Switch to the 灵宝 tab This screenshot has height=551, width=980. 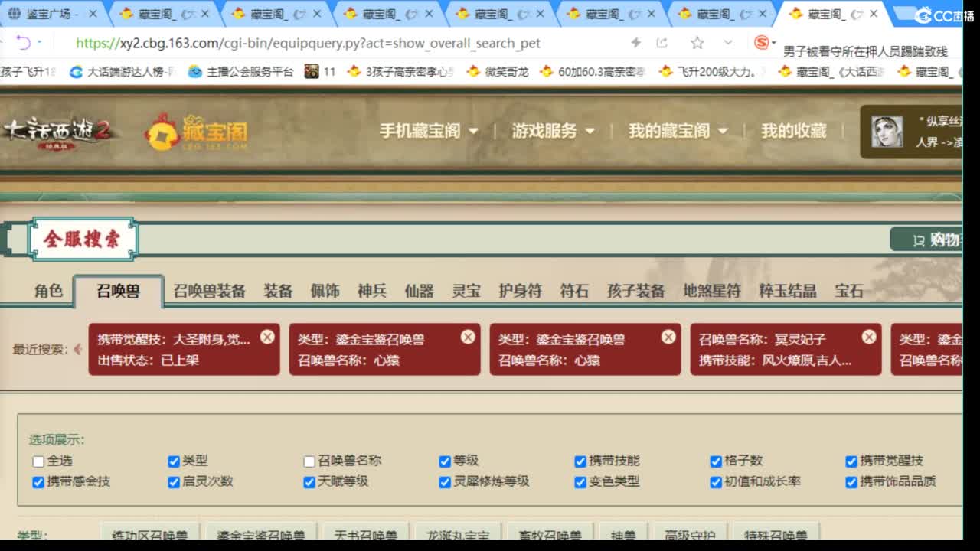pyautogui.click(x=466, y=291)
